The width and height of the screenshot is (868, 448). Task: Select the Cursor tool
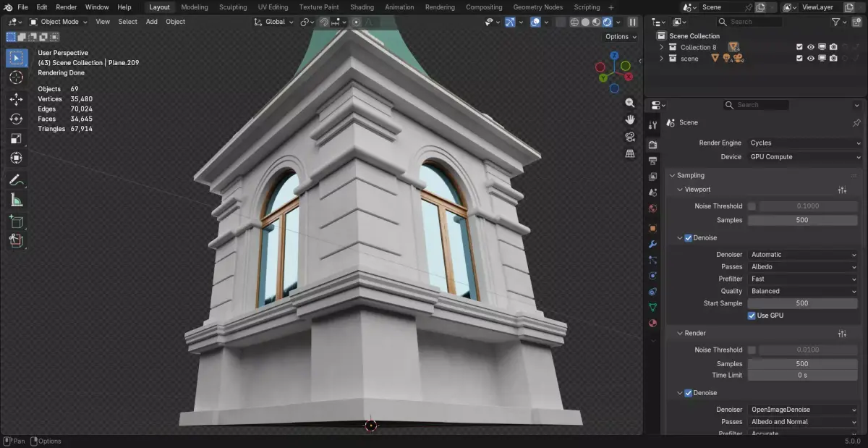(16, 77)
